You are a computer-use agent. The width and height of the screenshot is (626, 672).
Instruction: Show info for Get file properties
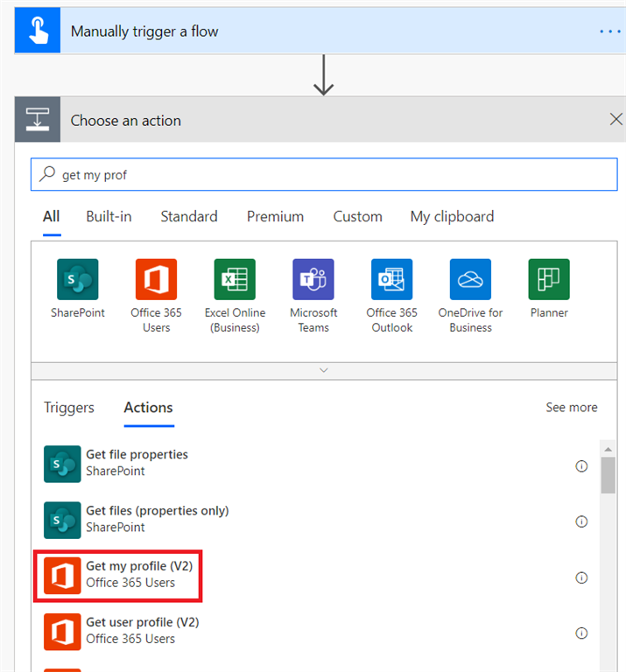581,466
